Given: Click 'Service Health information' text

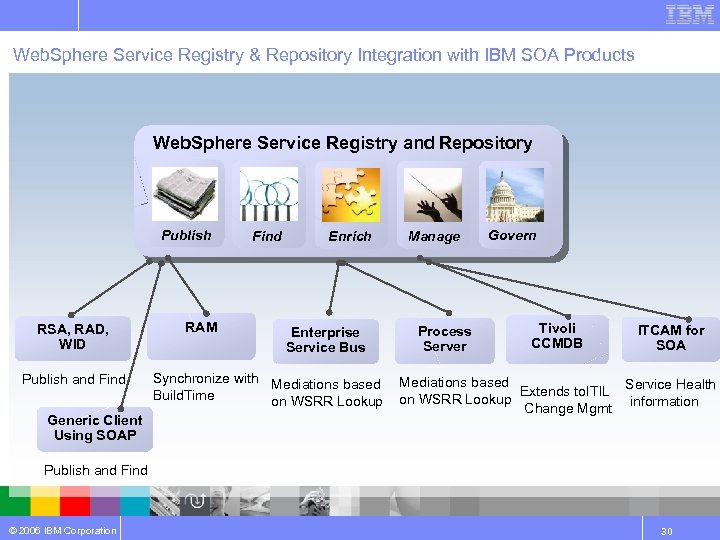Looking at the screenshot, I should pos(670,393).
